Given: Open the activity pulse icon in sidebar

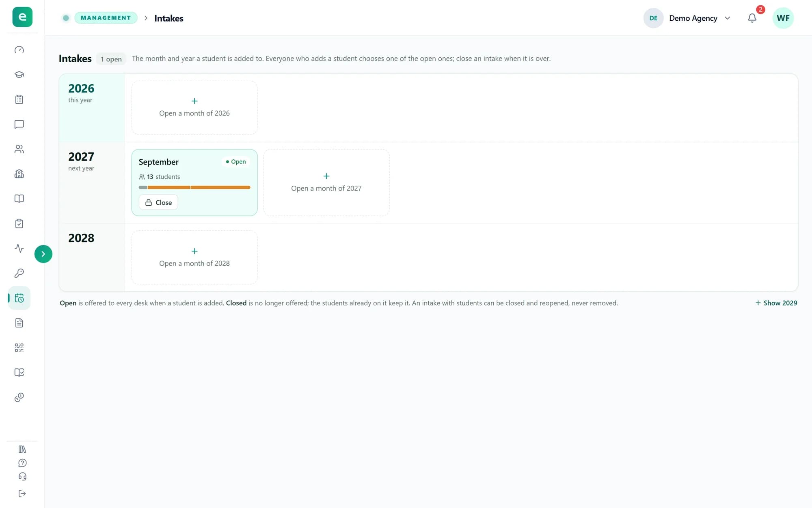Looking at the screenshot, I should tap(19, 248).
